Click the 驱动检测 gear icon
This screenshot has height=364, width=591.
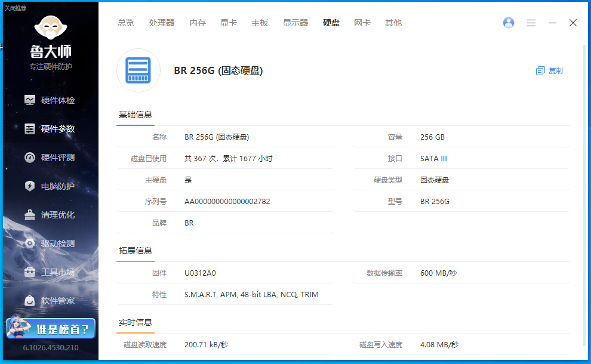point(30,243)
